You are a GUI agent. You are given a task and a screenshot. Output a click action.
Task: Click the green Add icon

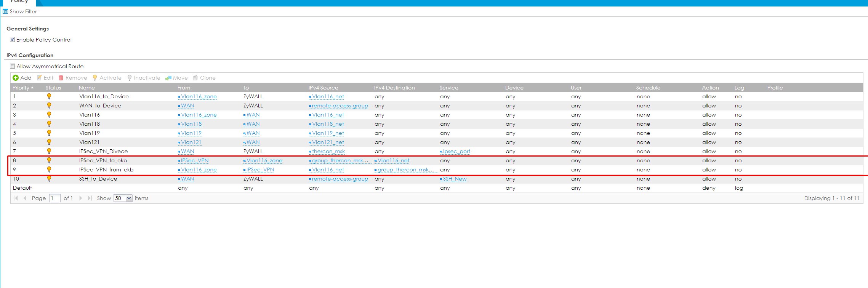click(16, 78)
